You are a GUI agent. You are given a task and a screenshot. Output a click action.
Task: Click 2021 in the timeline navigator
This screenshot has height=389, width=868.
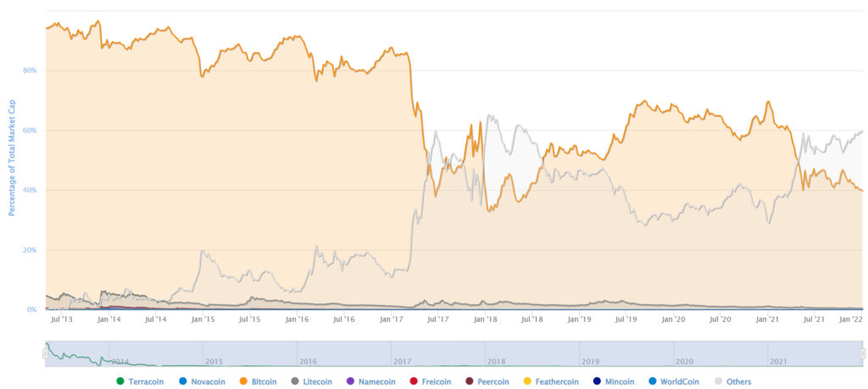pos(778,360)
